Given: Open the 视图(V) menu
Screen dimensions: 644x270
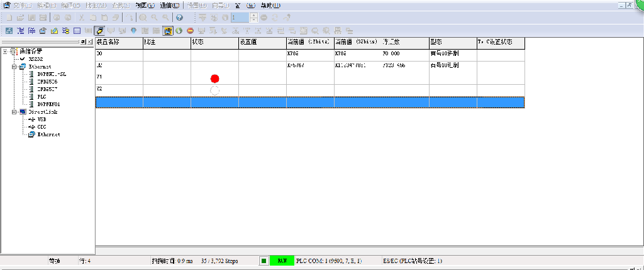Looking at the screenshot, I should point(145,5).
